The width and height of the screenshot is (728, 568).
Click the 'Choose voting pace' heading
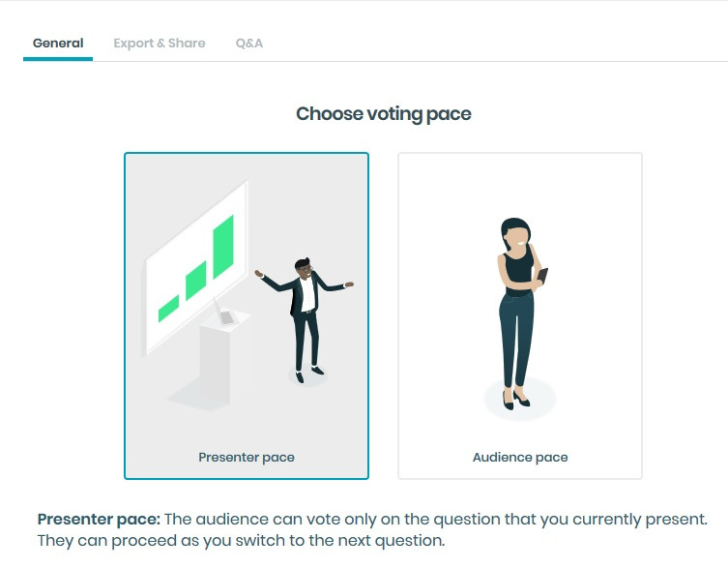pyautogui.click(x=384, y=114)
